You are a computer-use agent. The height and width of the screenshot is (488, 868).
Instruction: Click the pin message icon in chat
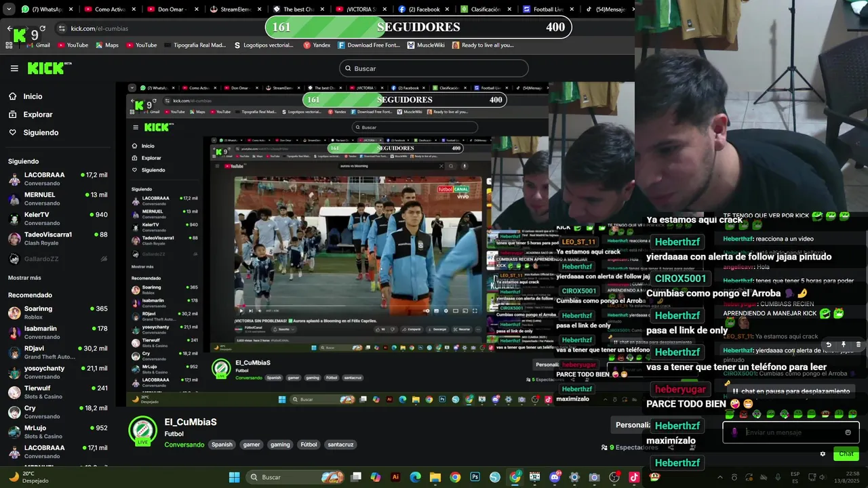(x=844, y=345)
